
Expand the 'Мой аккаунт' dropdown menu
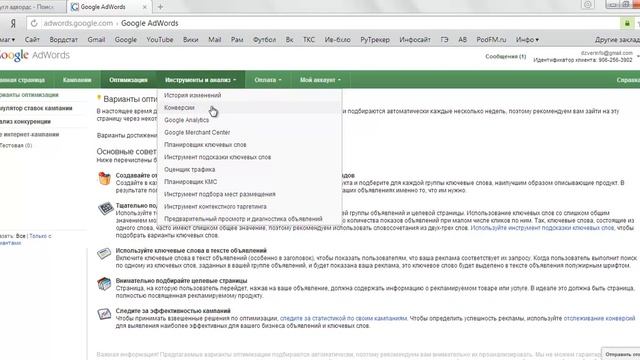pos(320,80)
